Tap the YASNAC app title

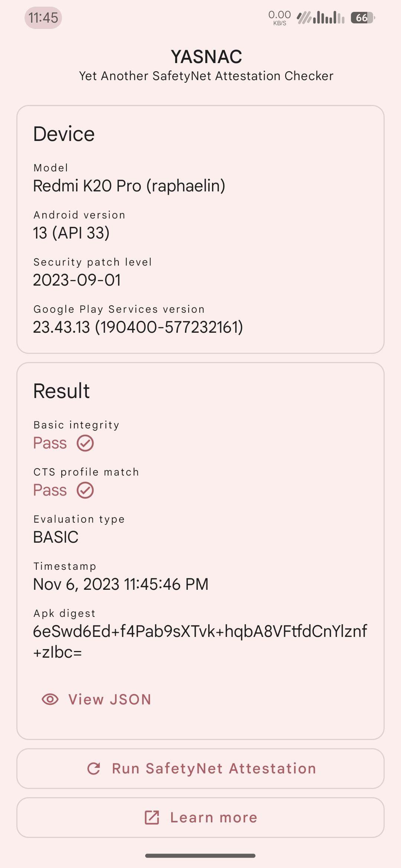(206, 57)
